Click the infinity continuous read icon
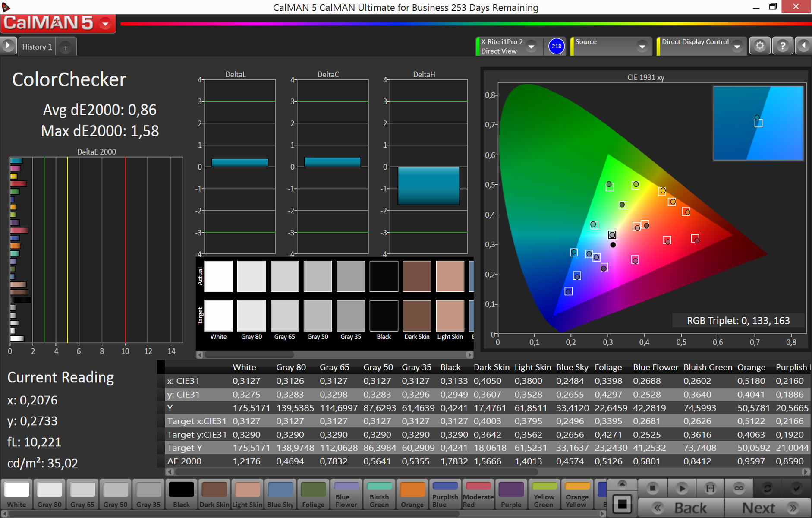The height and width of the screenshot is (518, 812). (739, 488)
